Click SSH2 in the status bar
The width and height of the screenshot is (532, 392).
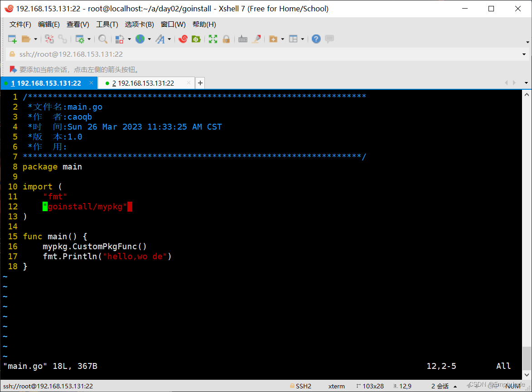pos(303,386)
